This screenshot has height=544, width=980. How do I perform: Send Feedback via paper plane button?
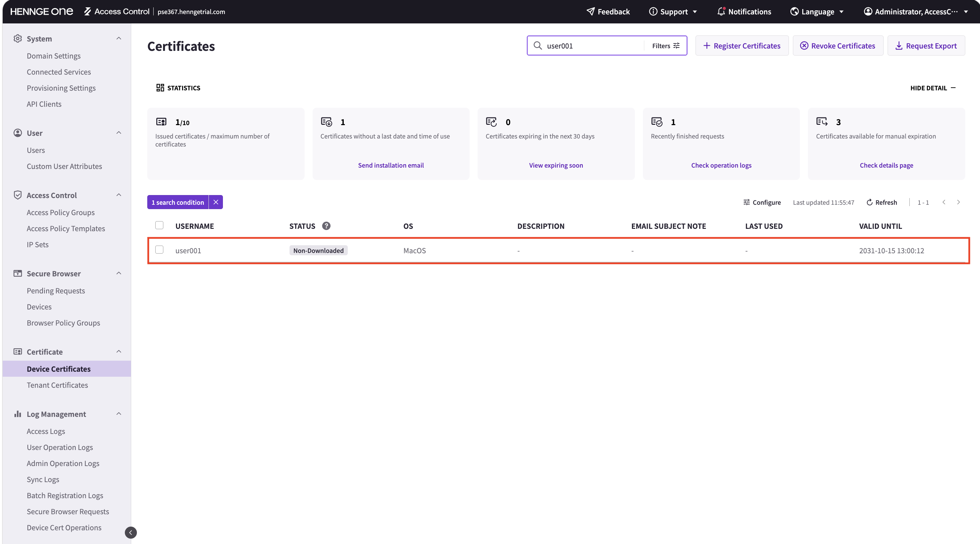pos(608,11)
